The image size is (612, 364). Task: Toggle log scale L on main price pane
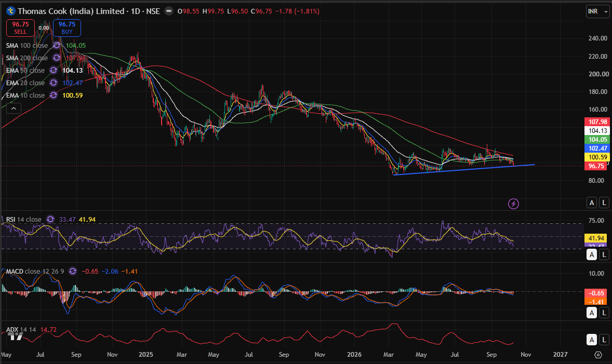coord(604,203)
